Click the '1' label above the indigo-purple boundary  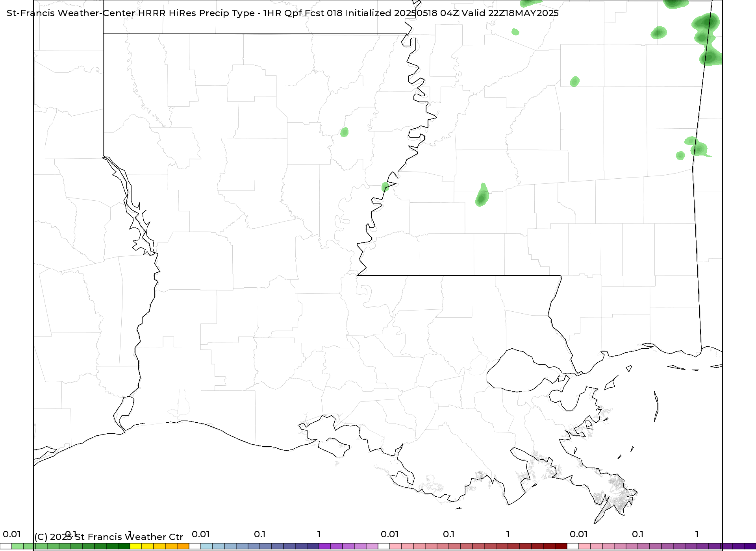pos(319,534)
